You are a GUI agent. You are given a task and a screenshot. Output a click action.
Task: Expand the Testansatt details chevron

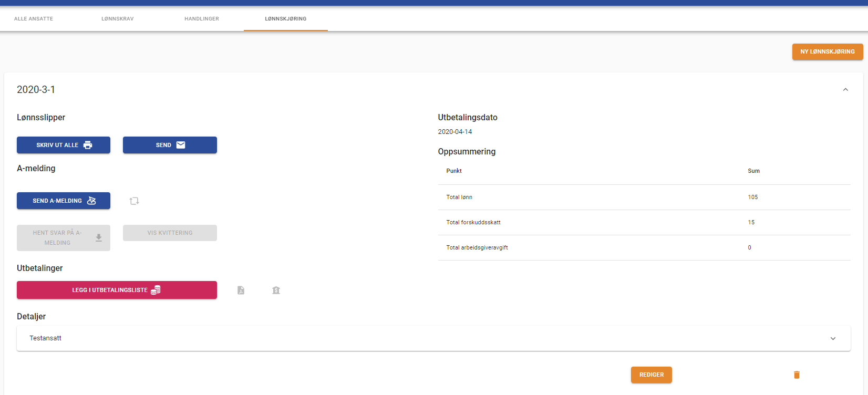[x=833, y=338]
